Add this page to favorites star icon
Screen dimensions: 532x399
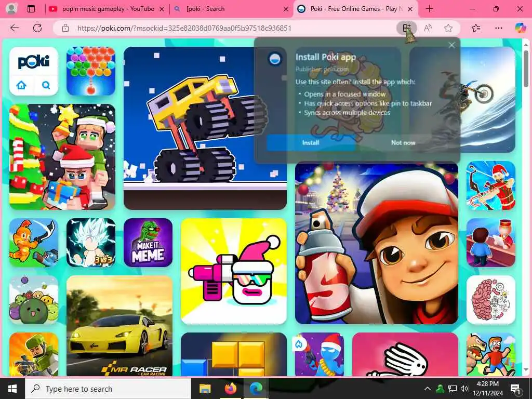coord(448,28)
